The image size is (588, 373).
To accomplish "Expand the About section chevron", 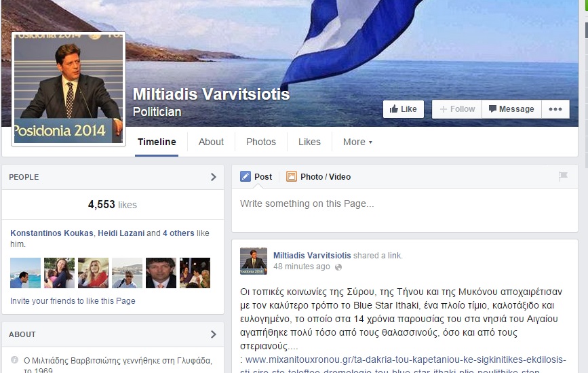I will (x=214, y=334).
